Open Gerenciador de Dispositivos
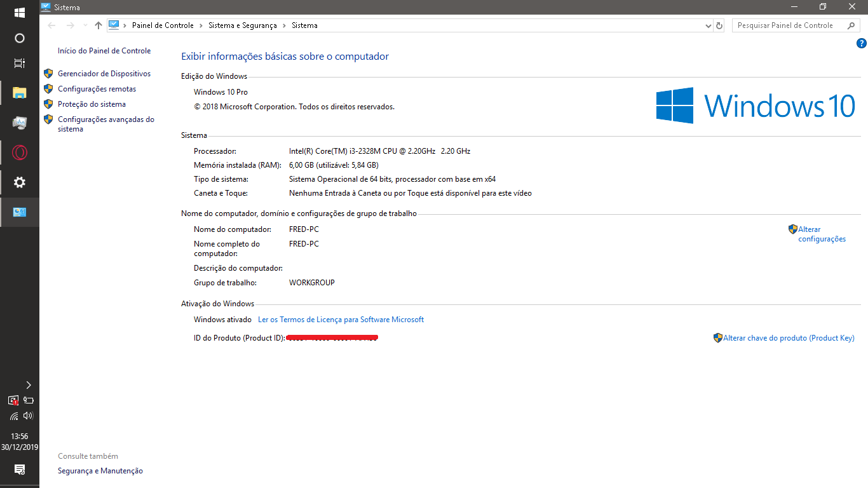The width and height of the screenshot is (868, 488). pos(104,74)
